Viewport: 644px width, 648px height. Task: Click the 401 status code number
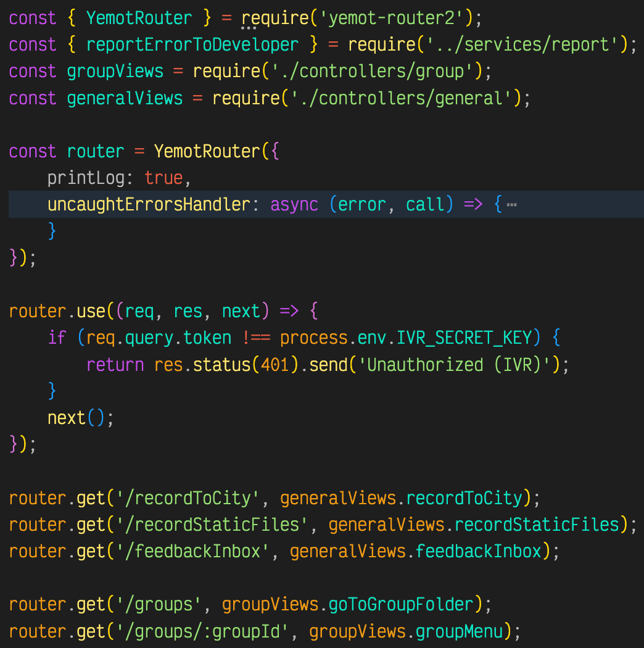tap(275, 365)
